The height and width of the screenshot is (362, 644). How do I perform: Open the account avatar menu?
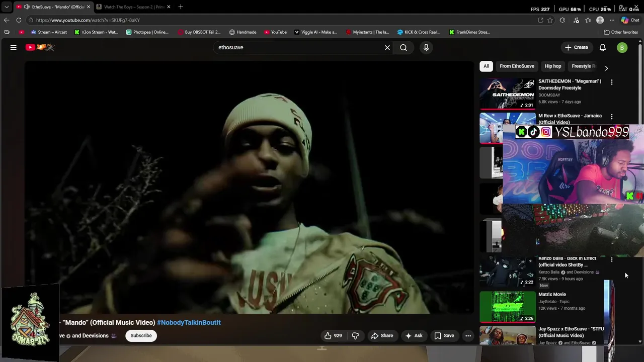click(x=622, y=47)
